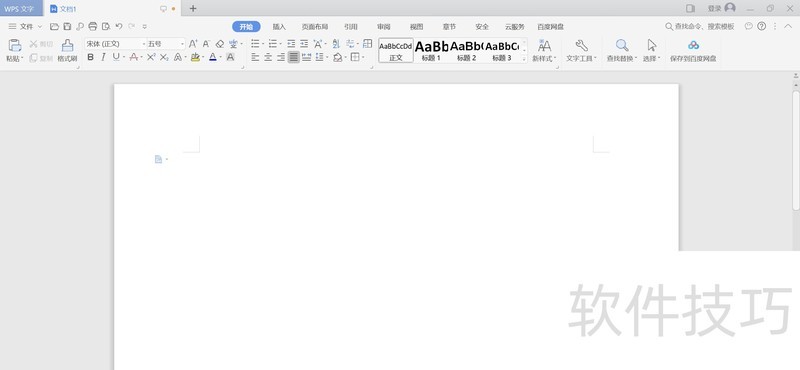Click the Print Preview icon
This screenshot has height=370, width=800.
click(x=106, y=27)
